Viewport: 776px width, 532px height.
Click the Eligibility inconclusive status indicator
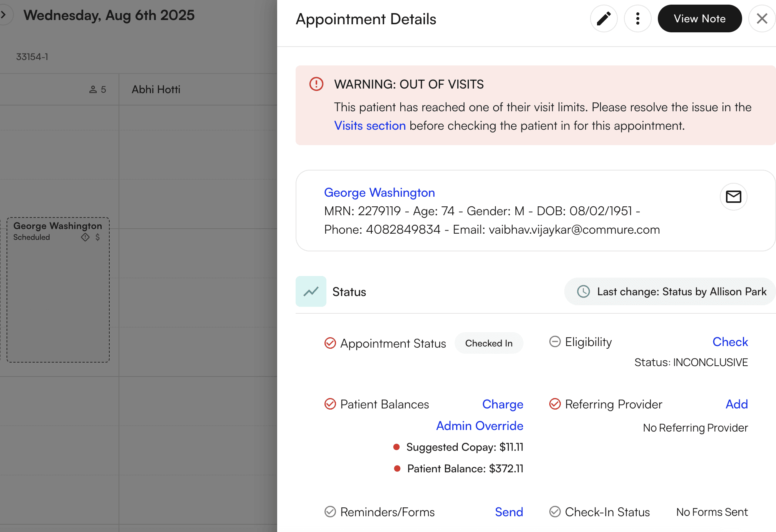(555, 341)
